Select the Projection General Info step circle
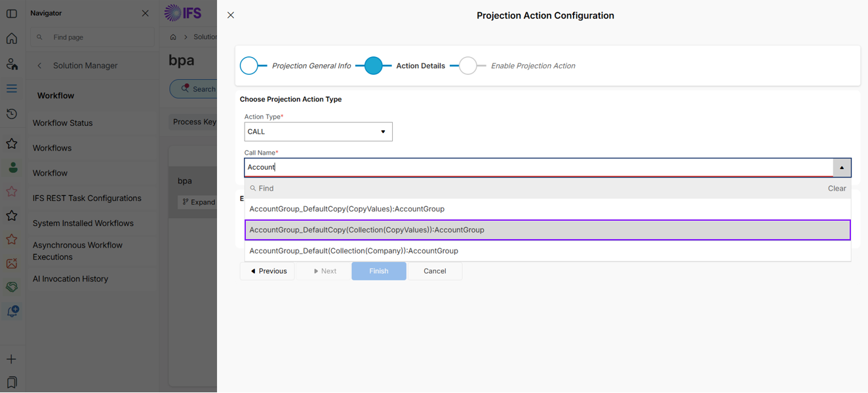 coord(250,65)
